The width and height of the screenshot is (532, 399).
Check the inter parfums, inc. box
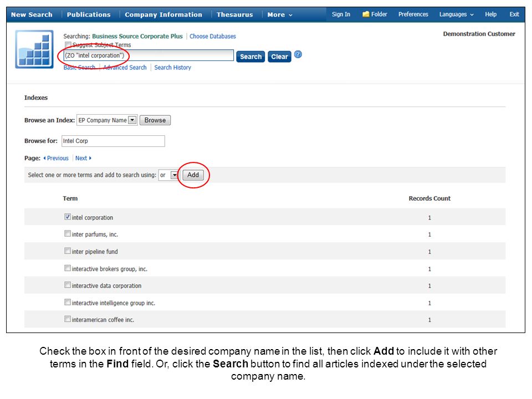[x=68, y=234]
